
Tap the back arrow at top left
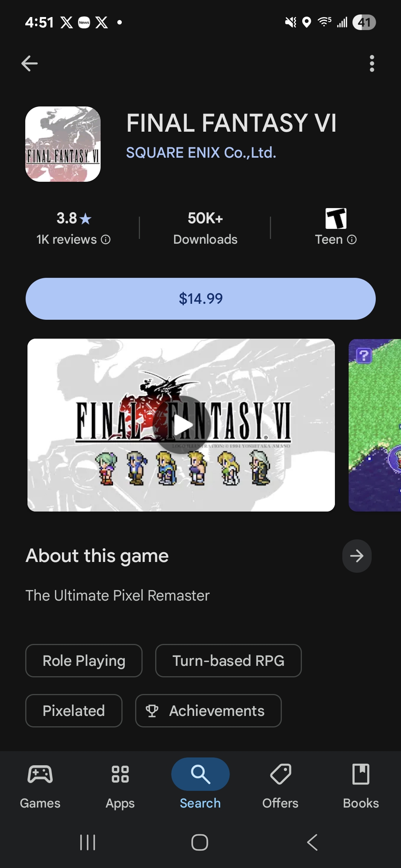pos(29,63)
